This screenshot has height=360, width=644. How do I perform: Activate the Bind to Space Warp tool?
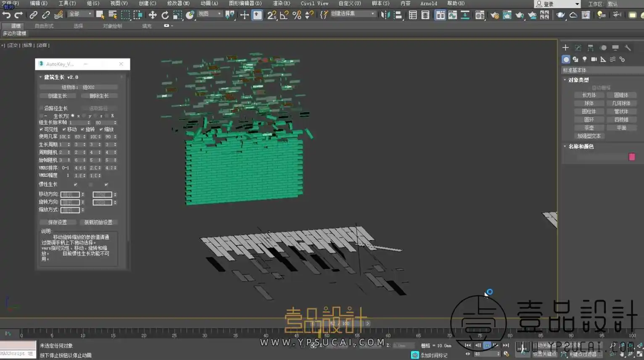[x=59, y=15]
